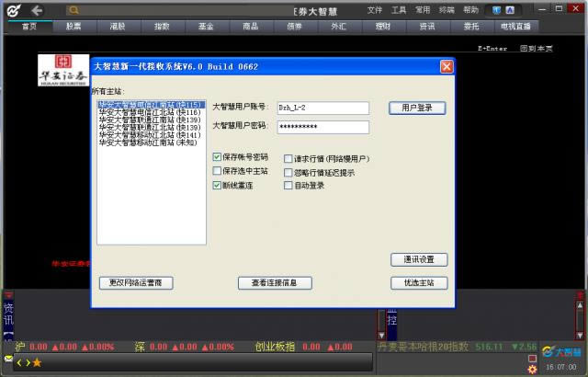The width and height of the screenshot is (588, 377).
Task: Select 华安大智慧移动江北站 (快141) server
Action: (x=151, y=134)
